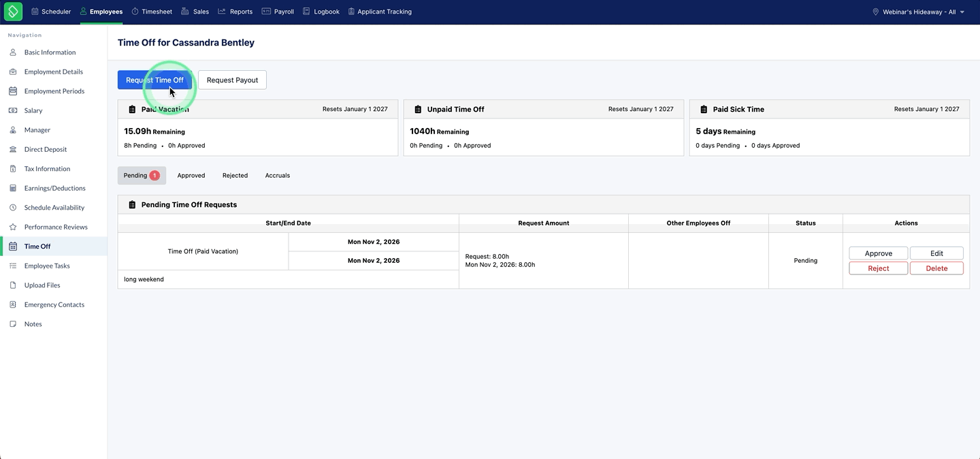The width and height of the screenshot is (980, 459).
Task: Click the 'Time Off (Paid Vacation)' cell
Action: pos(203,251)
